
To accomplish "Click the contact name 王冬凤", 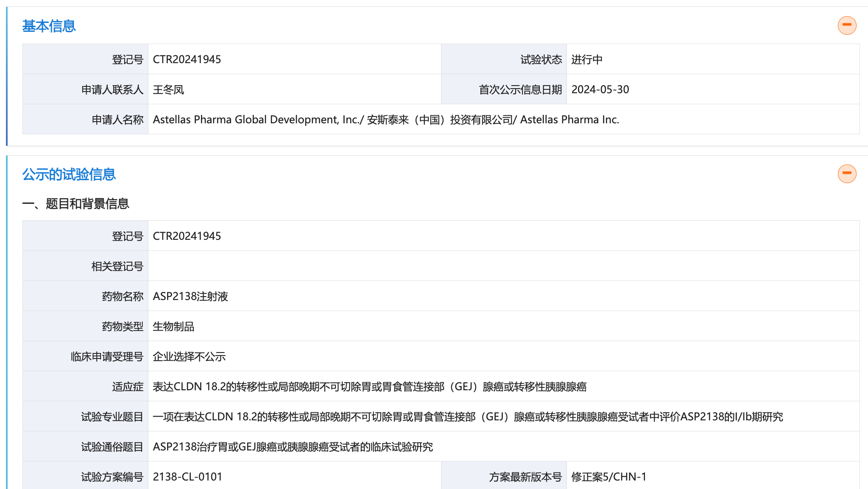I will 168,89.
